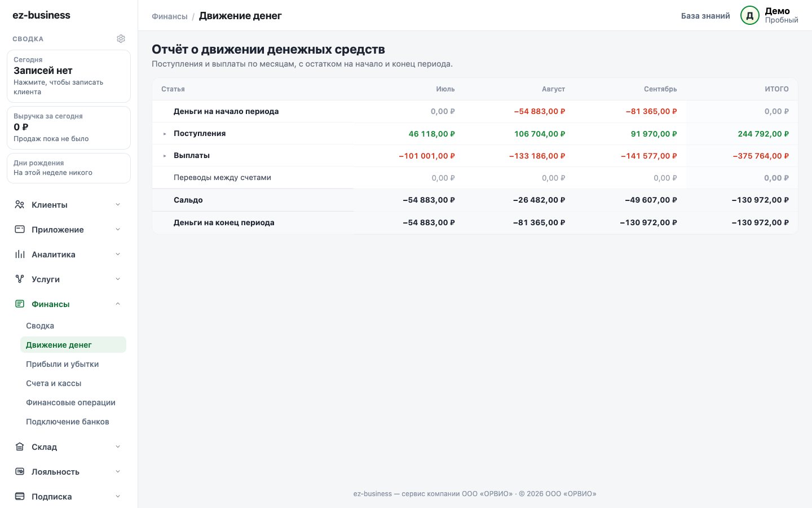
Task: Open the База знаний link
Action: [705, 16]
